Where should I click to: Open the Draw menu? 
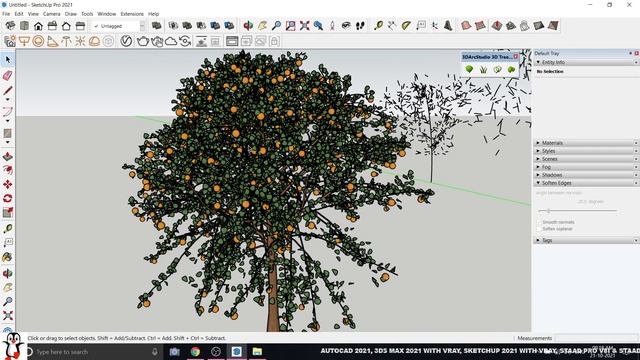(x=71, y=14)
